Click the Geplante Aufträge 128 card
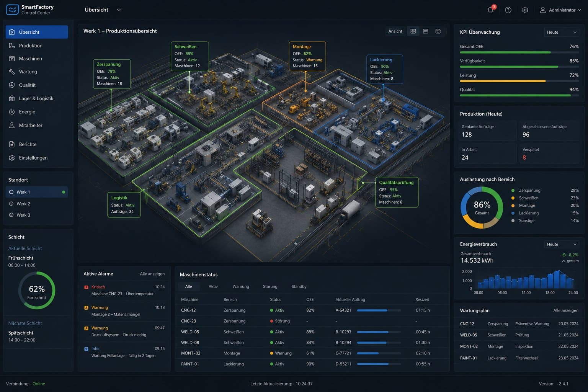 click(x=488, y=131)
